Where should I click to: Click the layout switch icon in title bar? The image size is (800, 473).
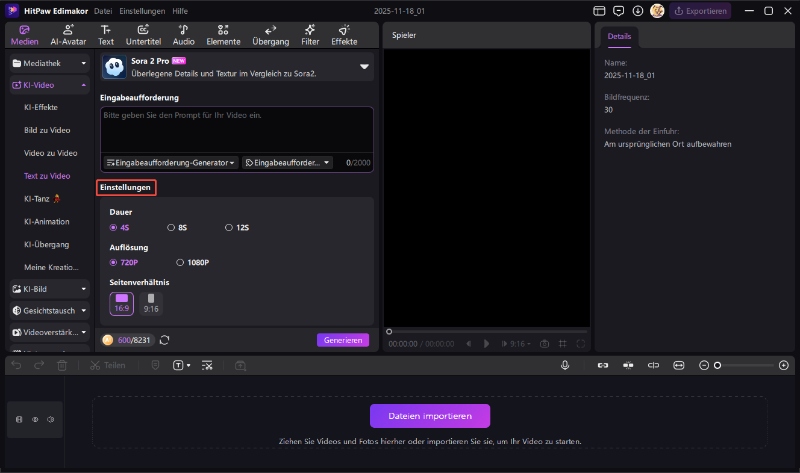tap(599, 11)
